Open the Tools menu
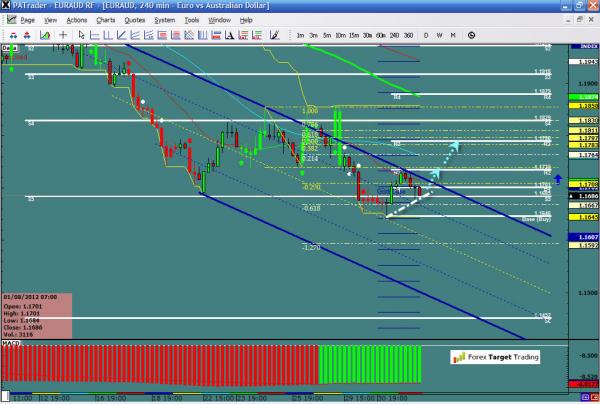 point(194,19)
